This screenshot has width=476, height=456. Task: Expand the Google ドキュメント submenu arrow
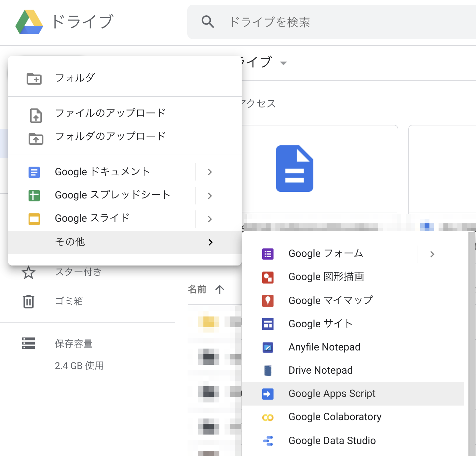210,172
